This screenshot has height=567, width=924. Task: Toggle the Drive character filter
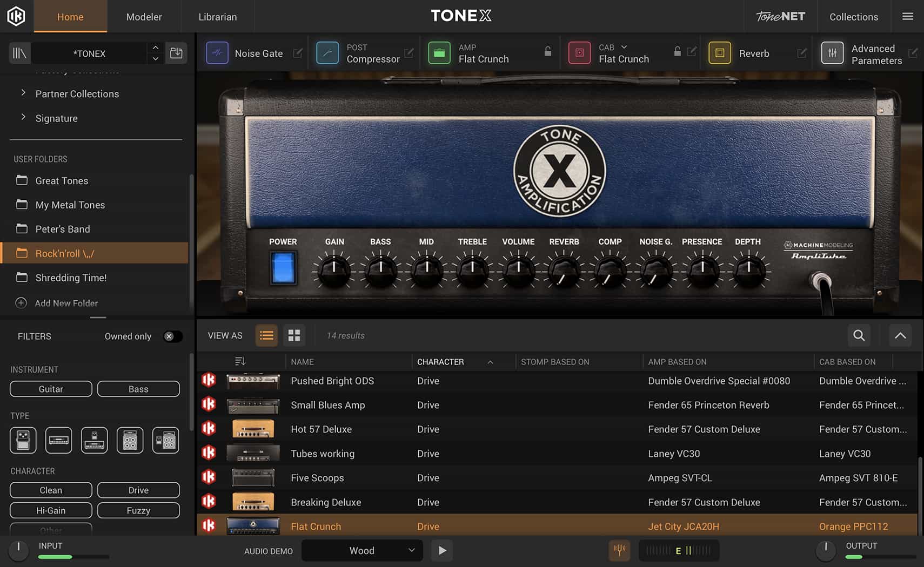pos(138,490)
